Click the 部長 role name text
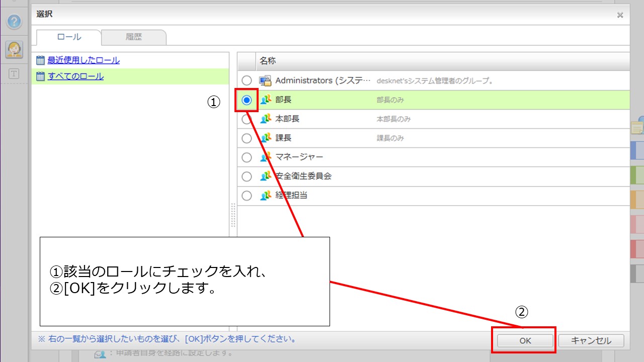644x362 pixels. point(283,100)
